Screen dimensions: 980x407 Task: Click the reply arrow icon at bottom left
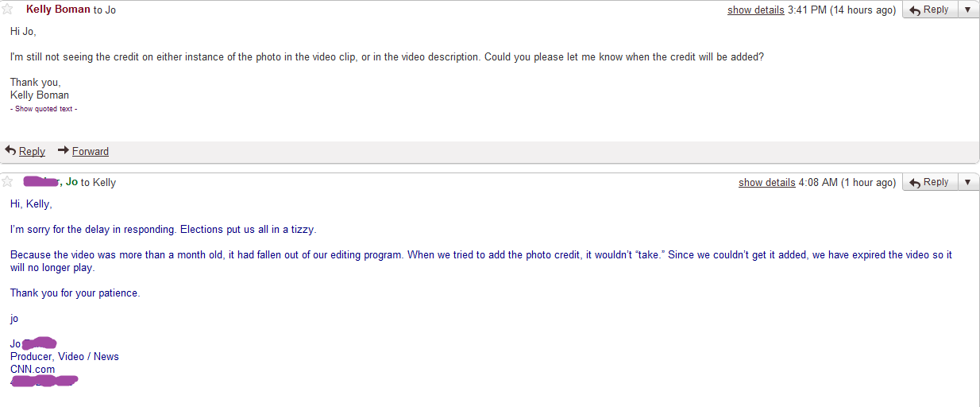(x=10, y=150)
